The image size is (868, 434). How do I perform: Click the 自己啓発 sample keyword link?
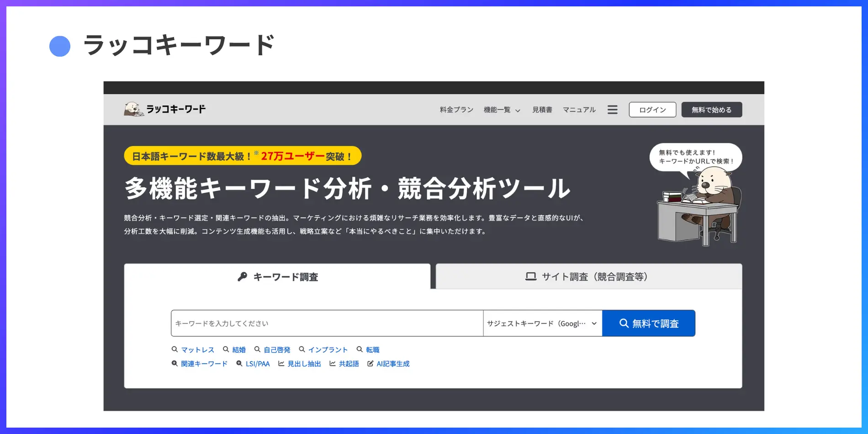(x=277, y=350)
